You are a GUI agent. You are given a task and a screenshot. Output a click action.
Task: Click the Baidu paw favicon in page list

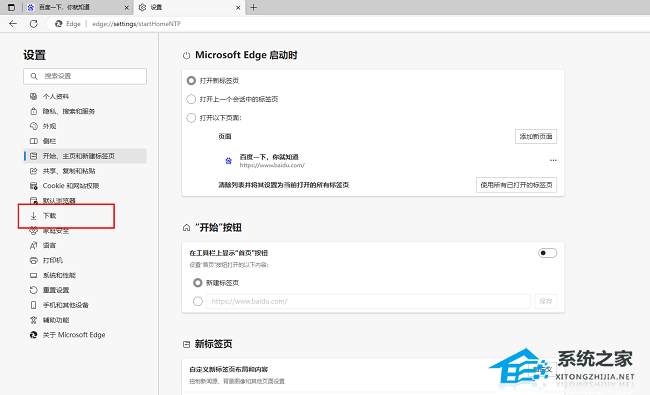click(x=229, y=161)
